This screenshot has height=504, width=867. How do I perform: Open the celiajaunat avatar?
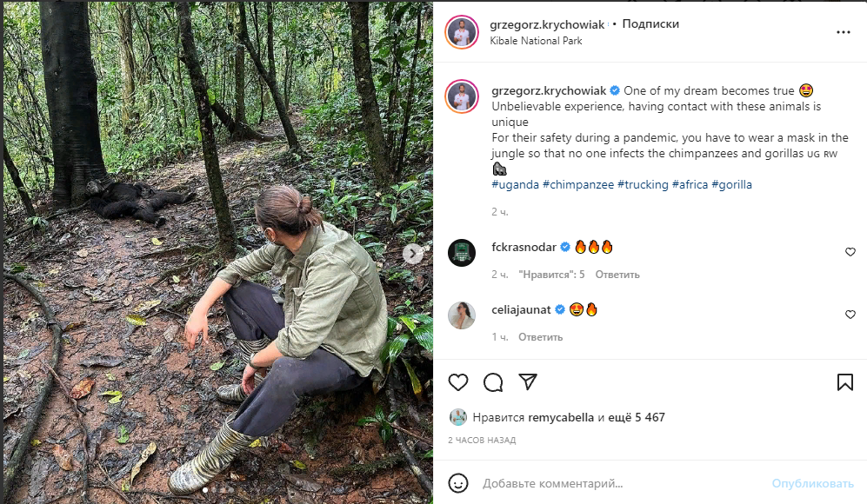click(462, 315)
